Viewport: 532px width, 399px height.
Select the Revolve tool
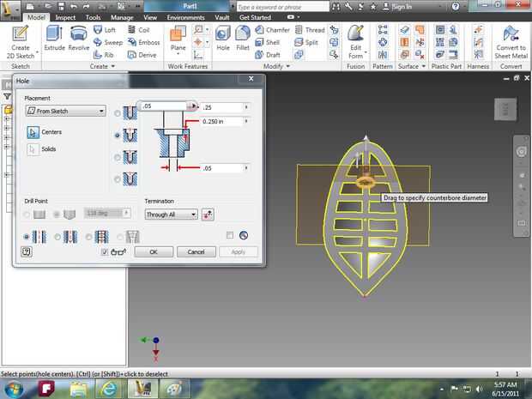point(79,38)
